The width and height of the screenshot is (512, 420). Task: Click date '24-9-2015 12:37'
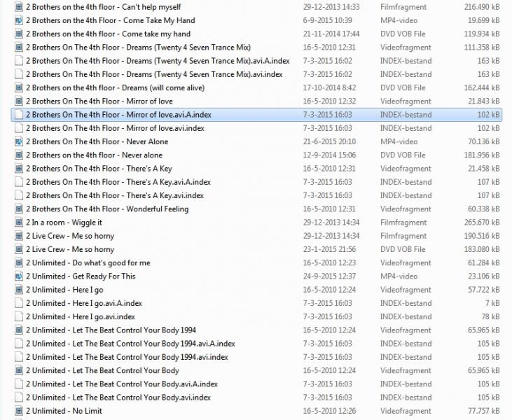coord(329,276)
